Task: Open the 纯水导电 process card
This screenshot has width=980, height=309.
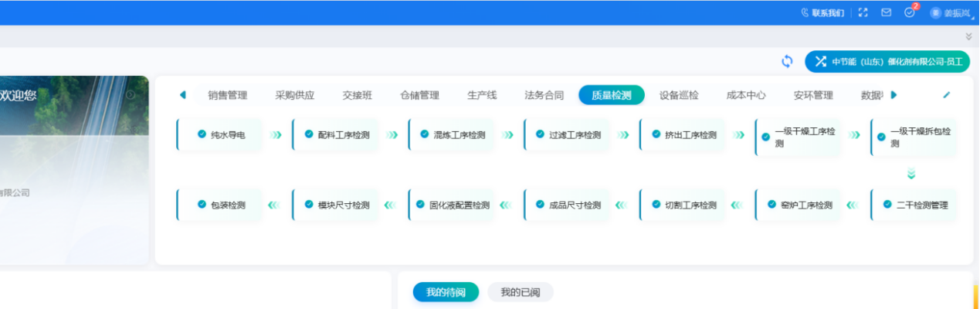Action: 221,134
